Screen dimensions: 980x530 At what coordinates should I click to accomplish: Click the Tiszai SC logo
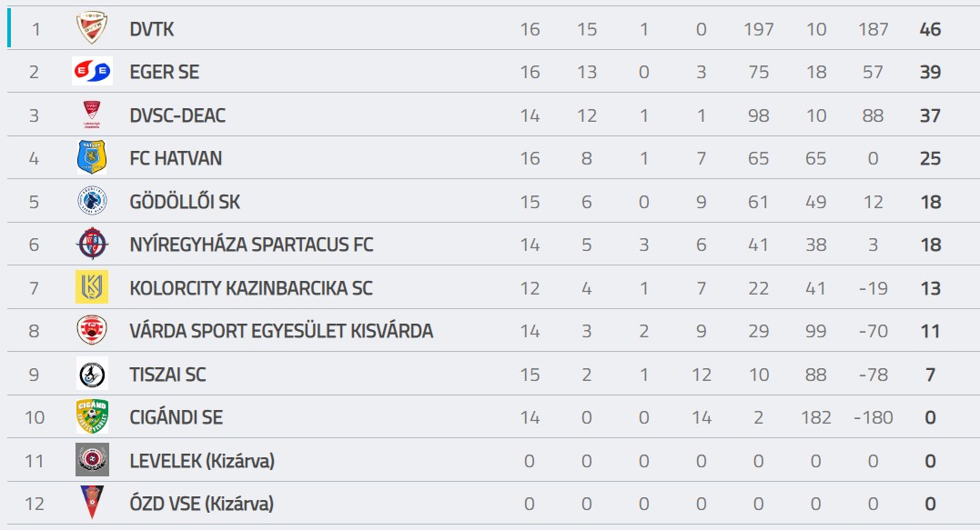[x=92, y=374]
